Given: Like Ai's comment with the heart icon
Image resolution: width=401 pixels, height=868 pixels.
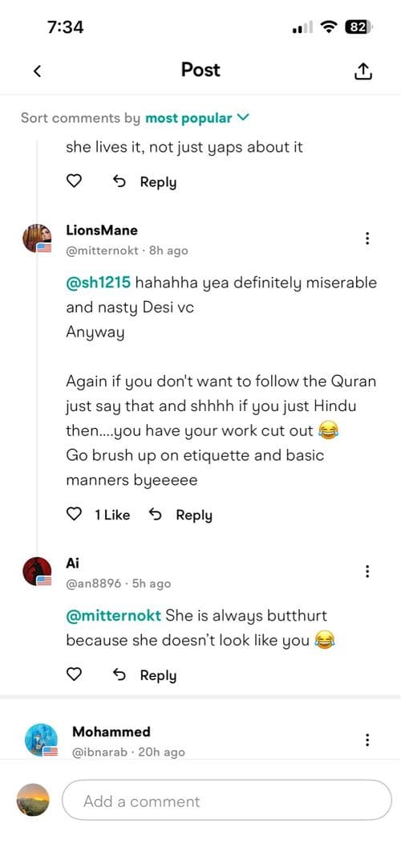Looking at the screenshot, I should click(x=74, y=674).
